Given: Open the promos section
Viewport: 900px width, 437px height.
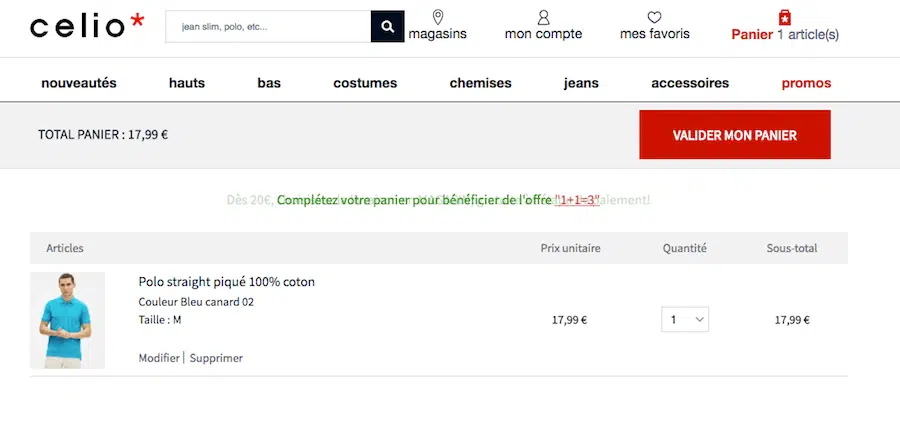Looking at the screenshot, I should (806, 83).
